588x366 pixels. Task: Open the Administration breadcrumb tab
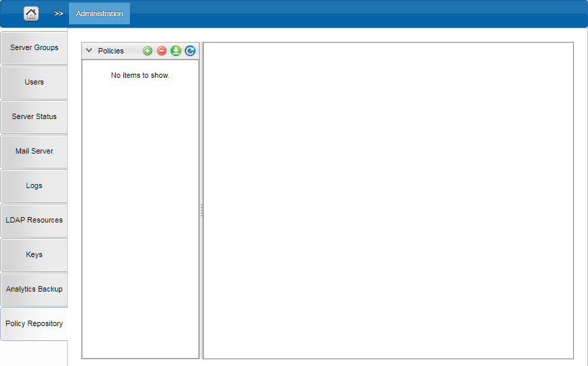(x=99, y=14)
